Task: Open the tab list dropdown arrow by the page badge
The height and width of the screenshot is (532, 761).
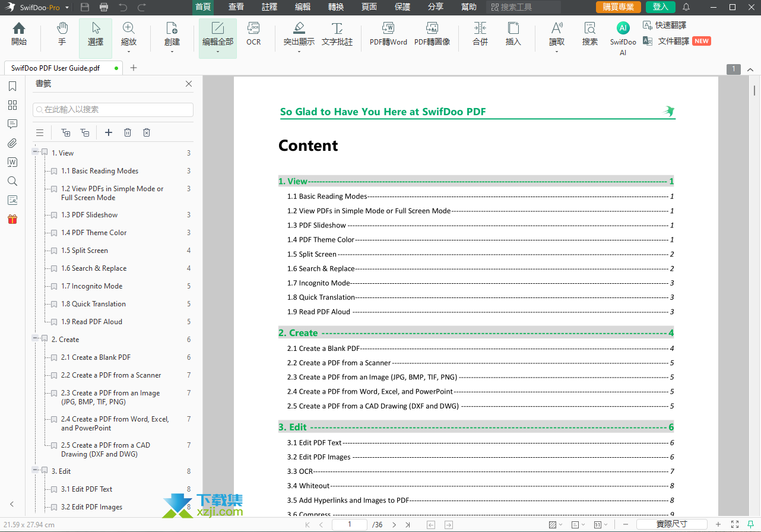Action: 750,69
